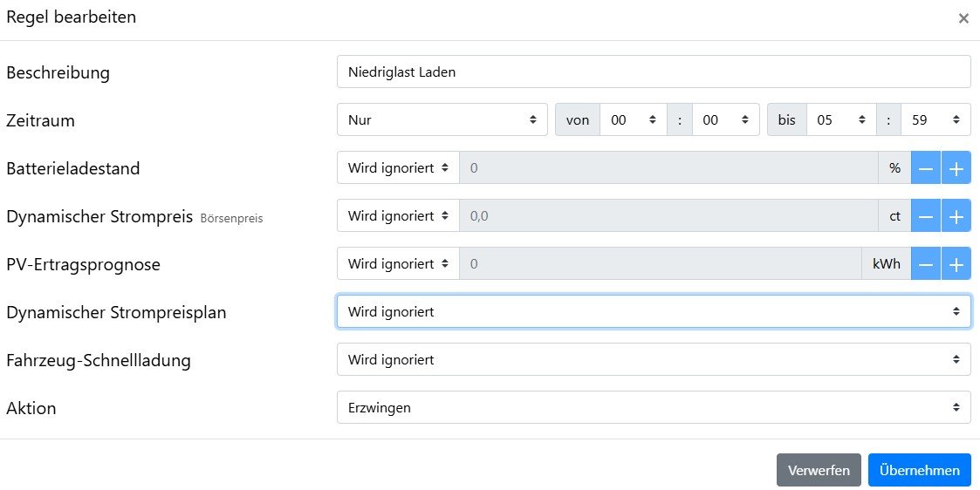Open the 'bis' hour dropdown showing 05
Viewport: 980px width, 490px height.
[x=841, y=120]
